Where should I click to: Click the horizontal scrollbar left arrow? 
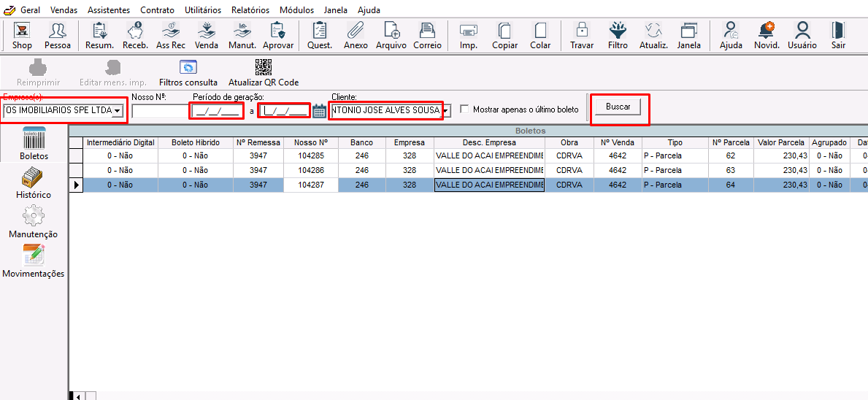[79, 396]
